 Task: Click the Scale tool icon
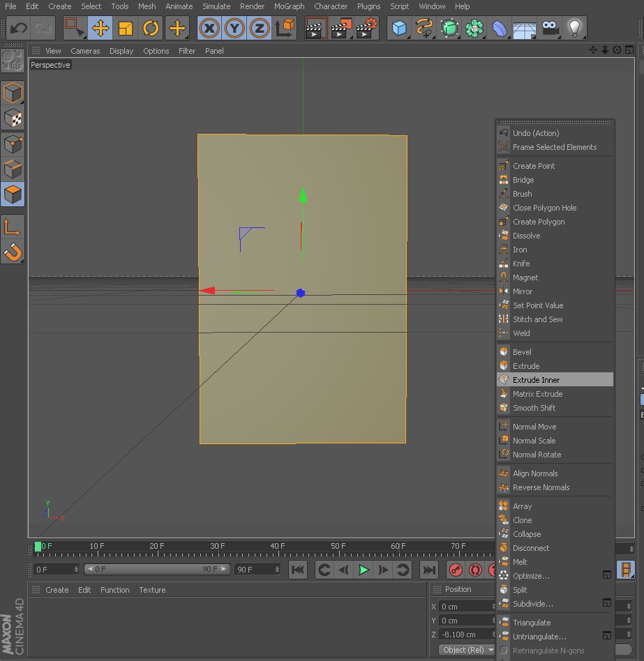tap(126, 28)
